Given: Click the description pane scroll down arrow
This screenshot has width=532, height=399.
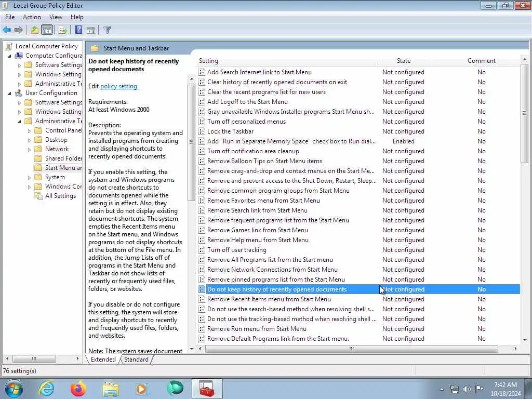Looking at the screenshot, I should tap(191, 349).
